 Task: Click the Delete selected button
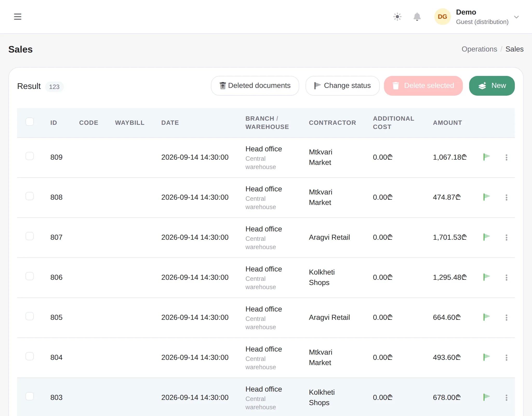pos(423,86)
